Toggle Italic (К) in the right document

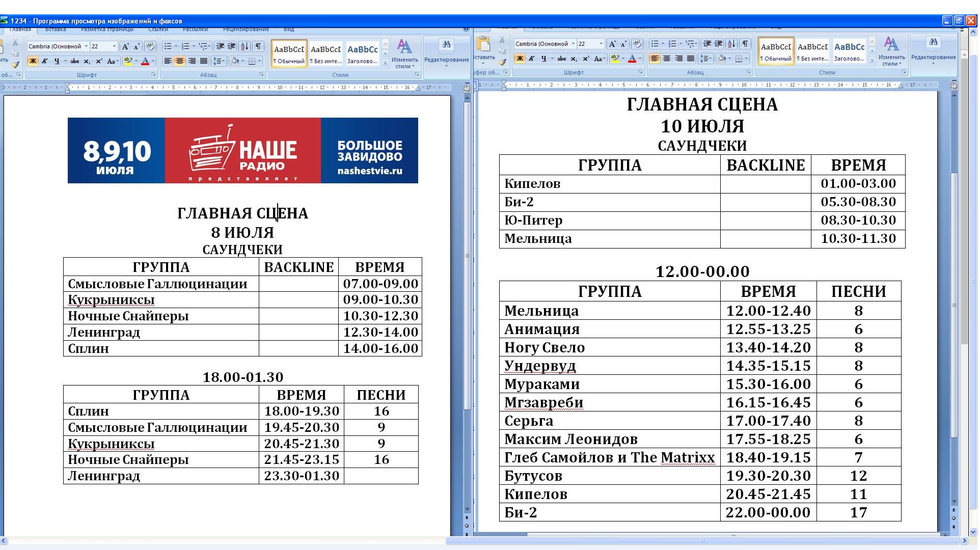pyautogui.click(x=532, y=59)
